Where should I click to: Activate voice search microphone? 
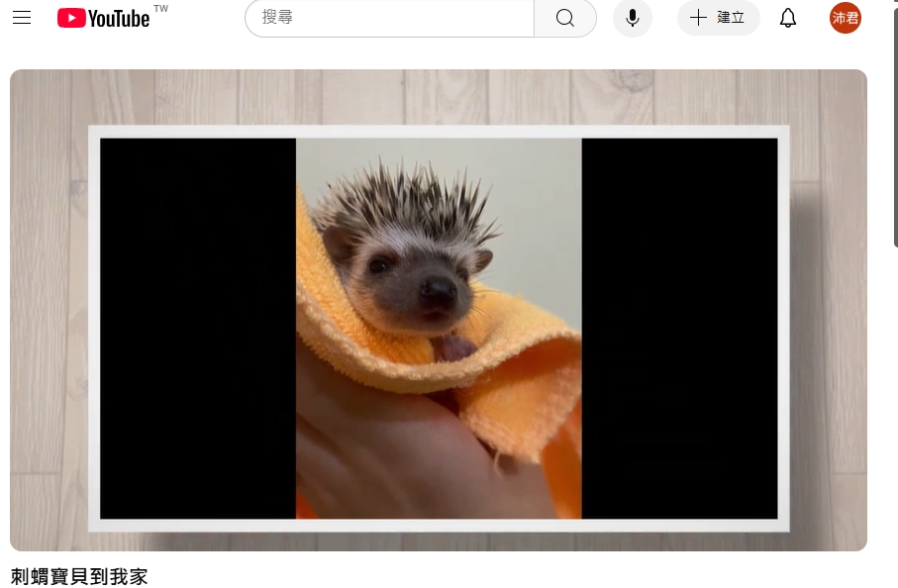point(633,18)
